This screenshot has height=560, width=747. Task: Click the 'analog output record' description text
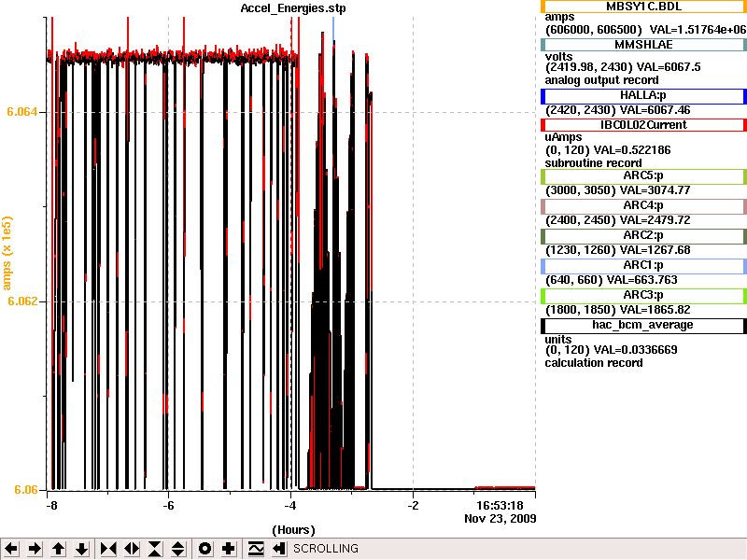(601, 80)
